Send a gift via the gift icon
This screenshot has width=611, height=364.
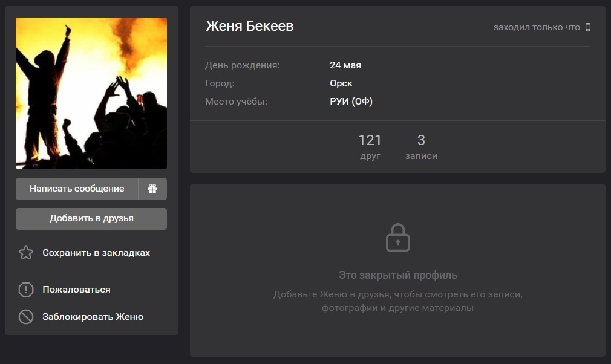pos(152,189)
